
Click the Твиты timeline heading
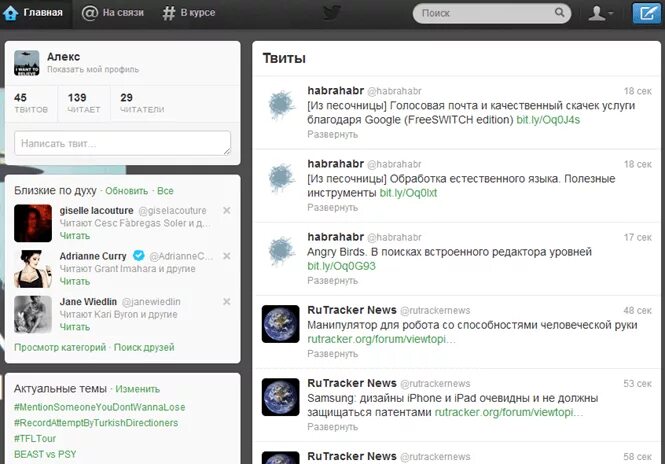click(x=284, y=58)
